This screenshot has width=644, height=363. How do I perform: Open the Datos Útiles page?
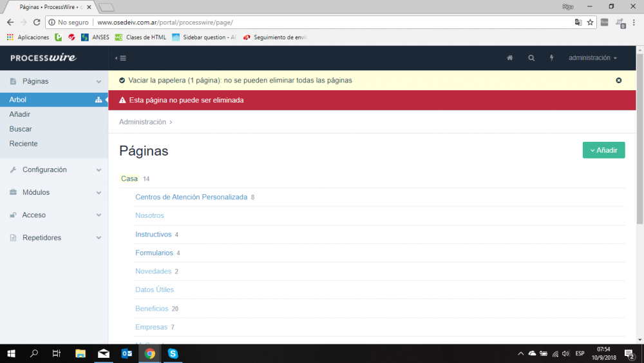point(155,290)
